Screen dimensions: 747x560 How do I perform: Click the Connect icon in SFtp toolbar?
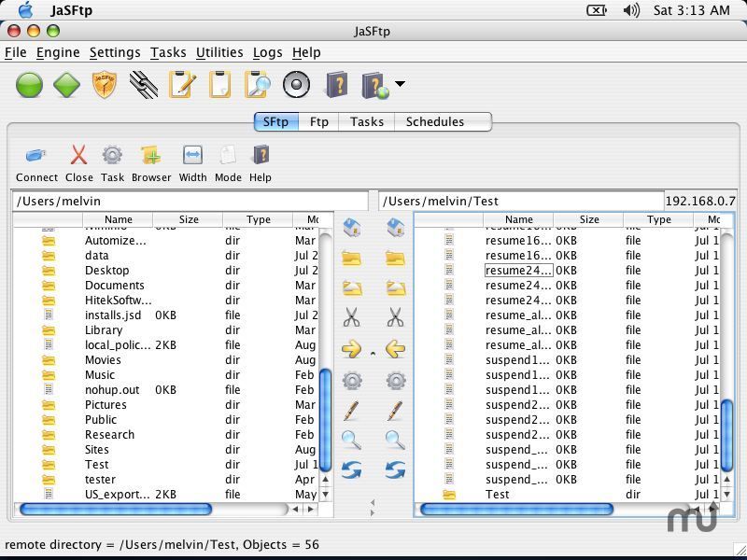[36, 156]
